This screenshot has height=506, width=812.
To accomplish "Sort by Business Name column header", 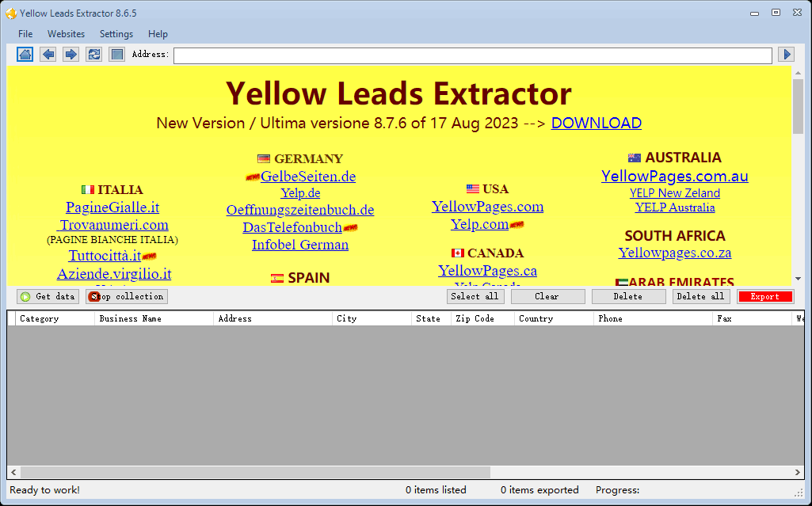I will (154, 318).
